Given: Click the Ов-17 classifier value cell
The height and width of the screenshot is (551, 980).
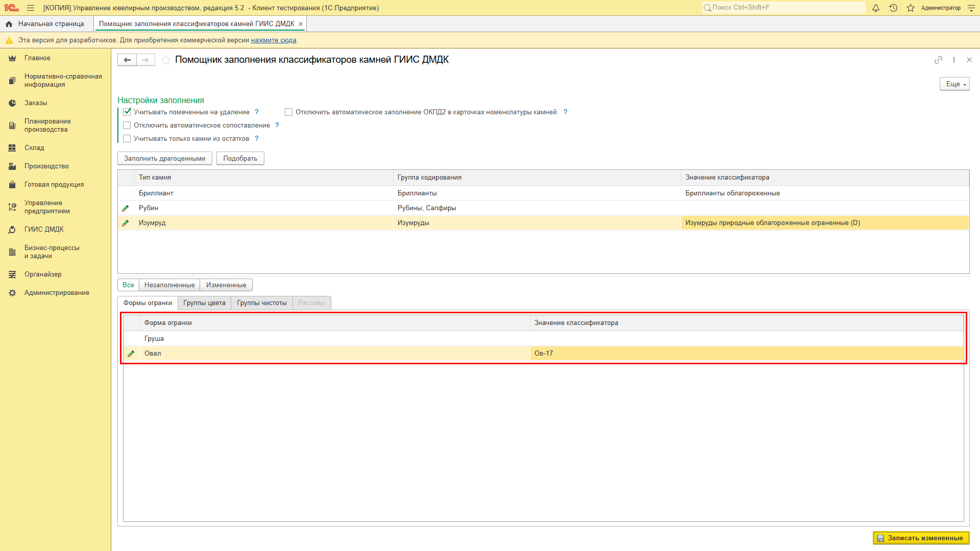Looking at the screenshot, I should pos(747,353).
